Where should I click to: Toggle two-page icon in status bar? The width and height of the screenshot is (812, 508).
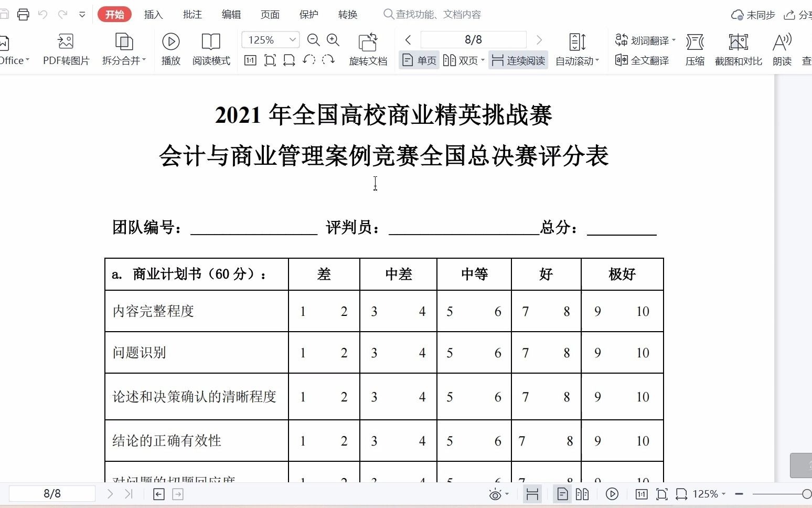(x=582, y=494)
